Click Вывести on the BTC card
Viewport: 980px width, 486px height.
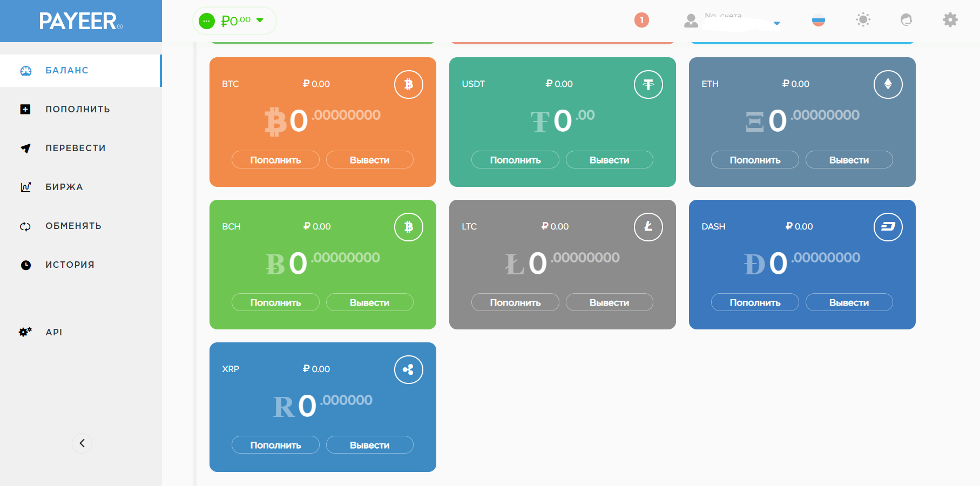point(370,160)
